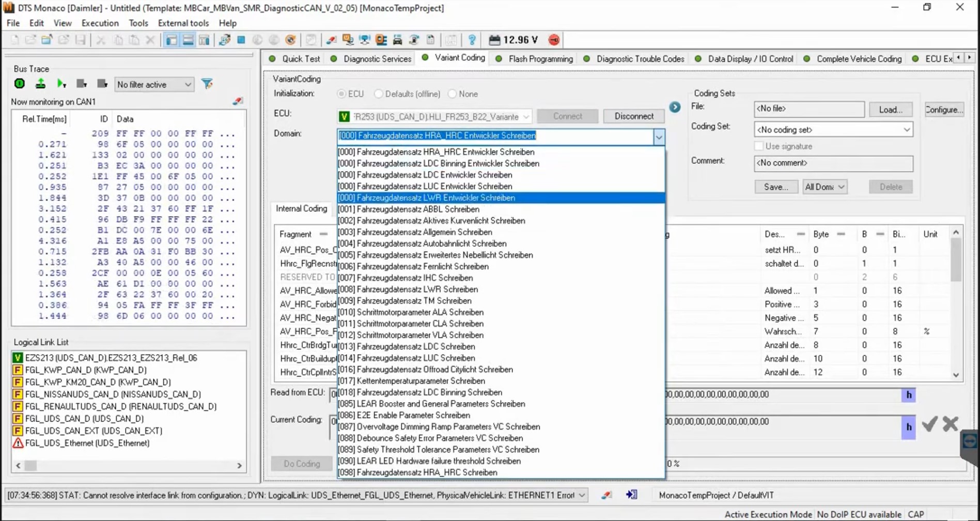
Task: Click the status bar eraser icon
Action: (x=606, y=495)
